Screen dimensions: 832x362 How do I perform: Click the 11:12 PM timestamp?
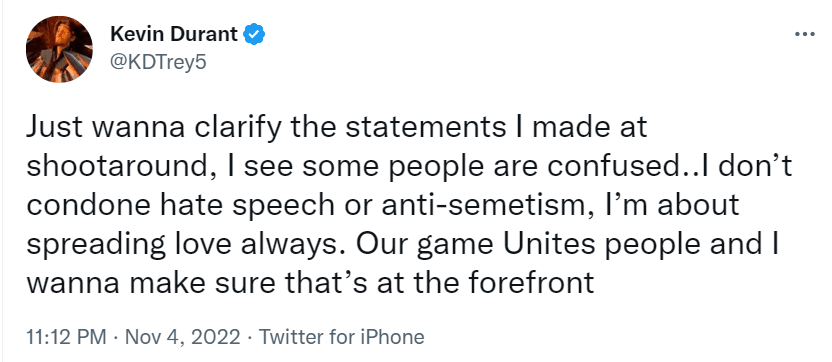[64, 338]
